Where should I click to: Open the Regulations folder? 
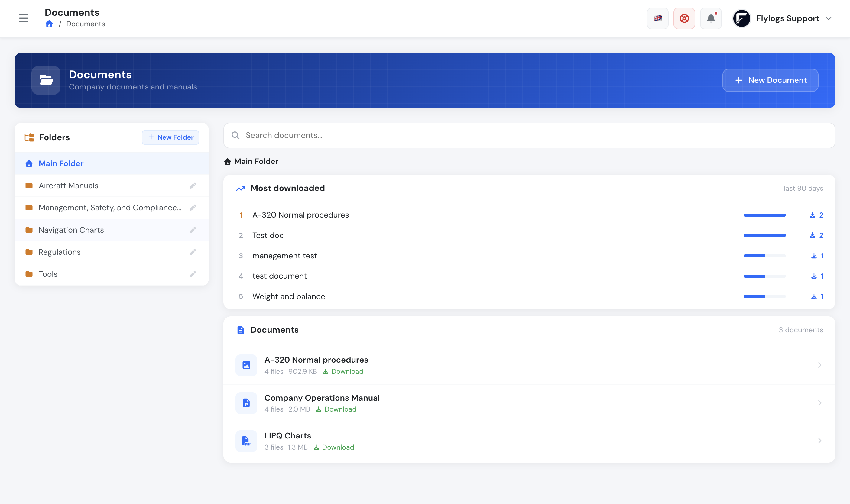tap(112, 252)
